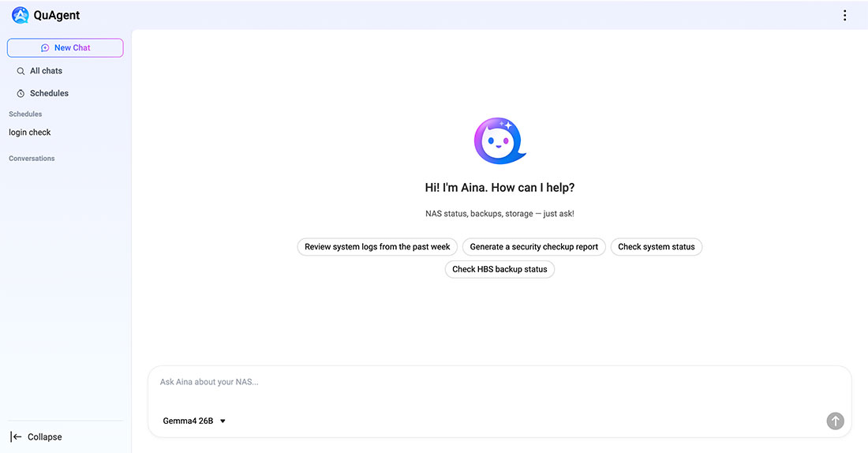The height and width of the screenshot is (453, 868).
Task: Click the Conversations section label
Action: click(32, 159)
